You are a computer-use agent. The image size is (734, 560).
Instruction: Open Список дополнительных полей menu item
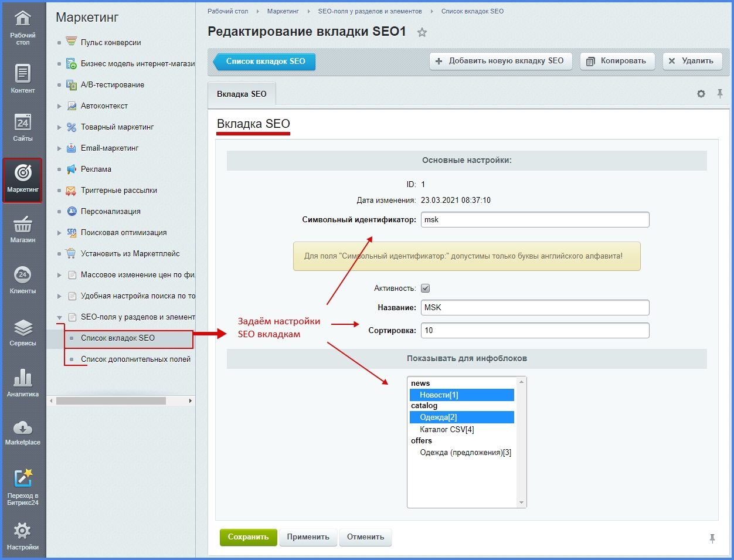point(135,359)
